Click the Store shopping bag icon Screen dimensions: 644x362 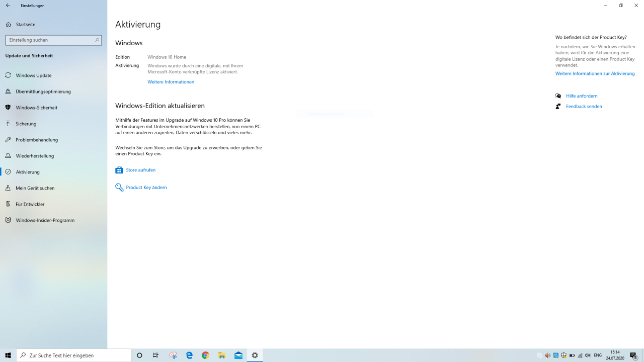point(119,170)
